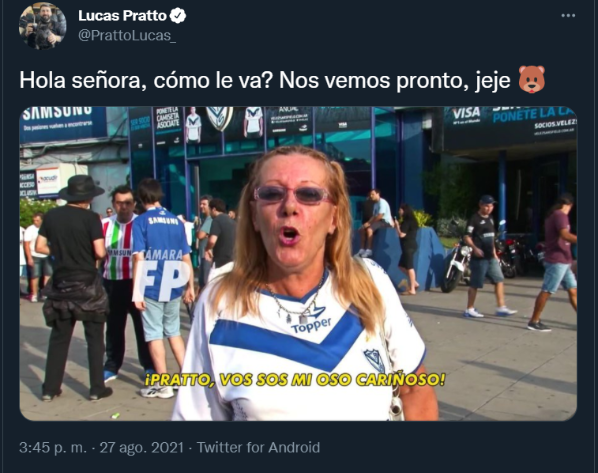Viewport: 598px width, 473px height.
Task: Click Lucas Pratto's profile avatar
Action: (43, 26)
